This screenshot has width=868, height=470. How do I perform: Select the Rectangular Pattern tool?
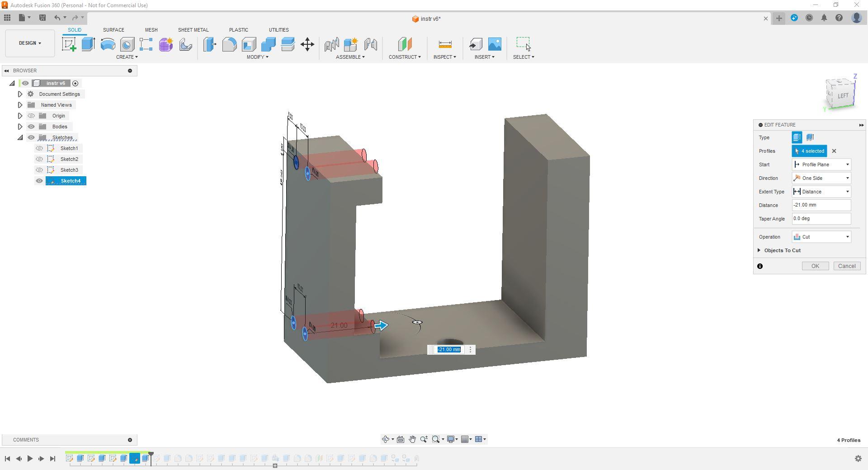click(146, 44)
